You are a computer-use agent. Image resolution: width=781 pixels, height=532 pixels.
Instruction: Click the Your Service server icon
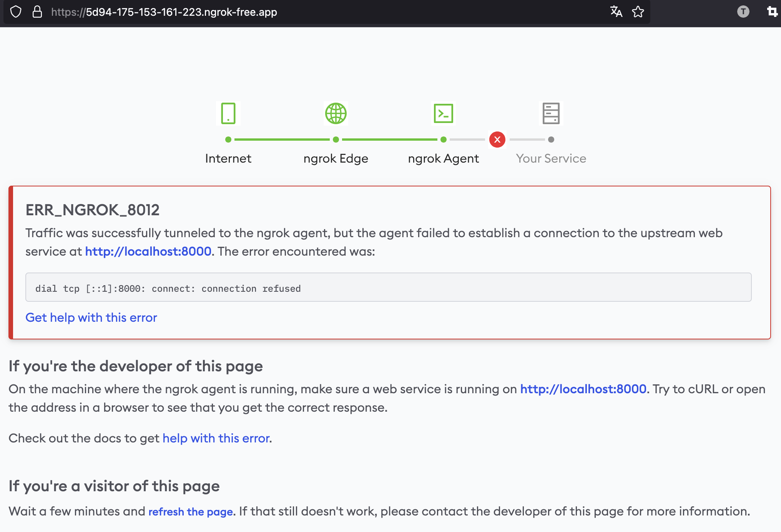pyautogui.click(x=551, y=113)
